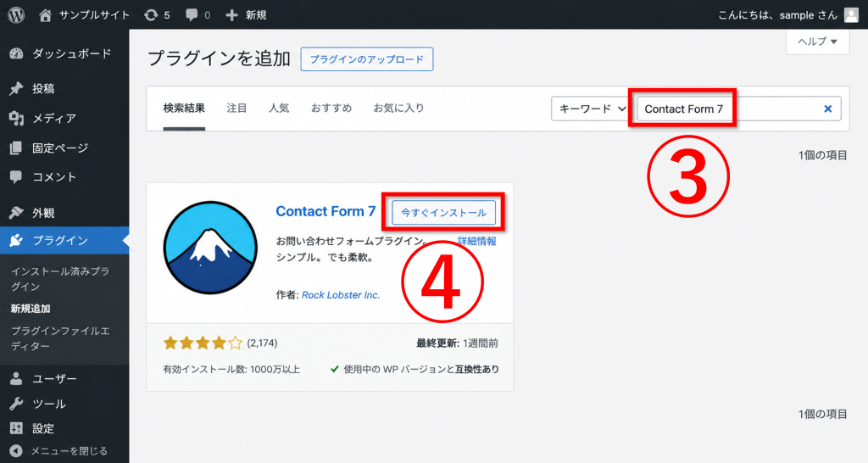Click the 新規 text in admin bar
The height and width of the screenshot is (463, 868).
pyautogui.click(x=256, y=15)
